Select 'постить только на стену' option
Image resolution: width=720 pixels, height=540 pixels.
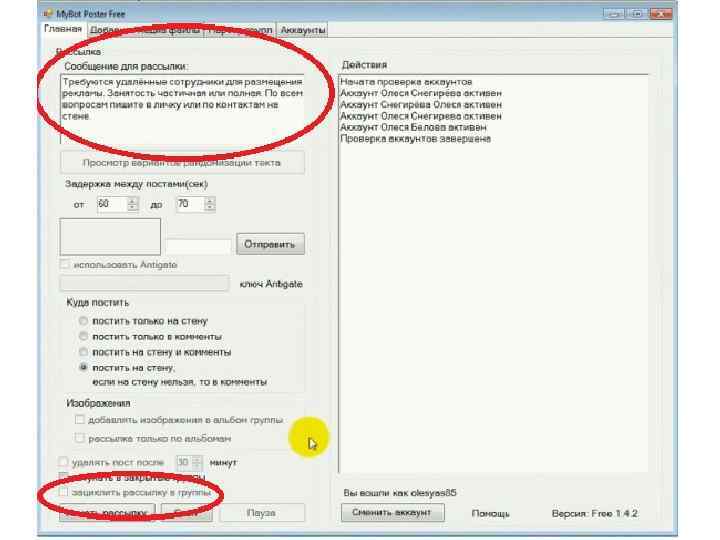pos(83,321)
